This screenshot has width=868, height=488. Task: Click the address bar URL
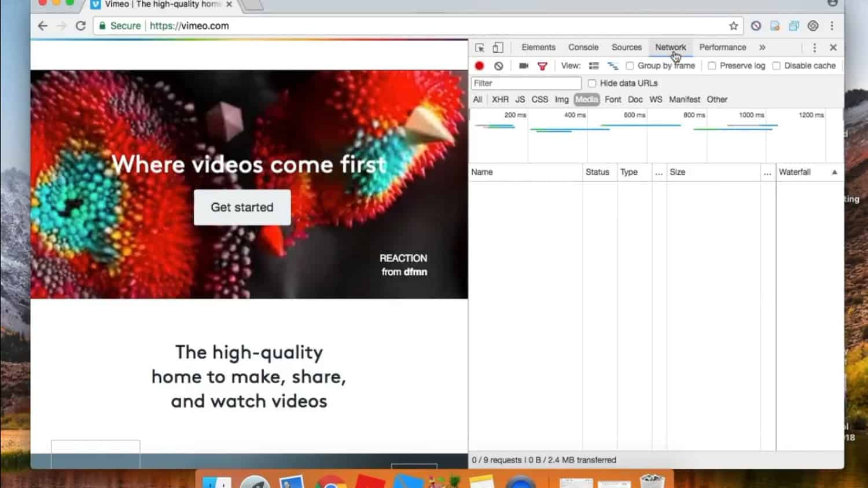coord(189,25)
